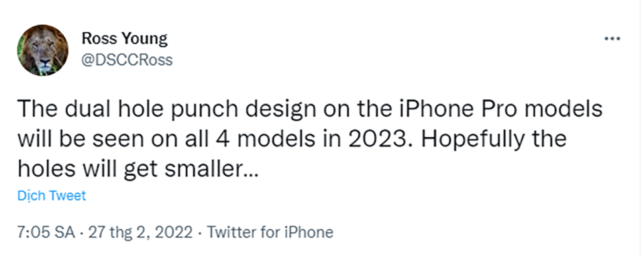Click the date 27 thg 2, 2022
The image size is (644, 257).
tap(140, 233)
